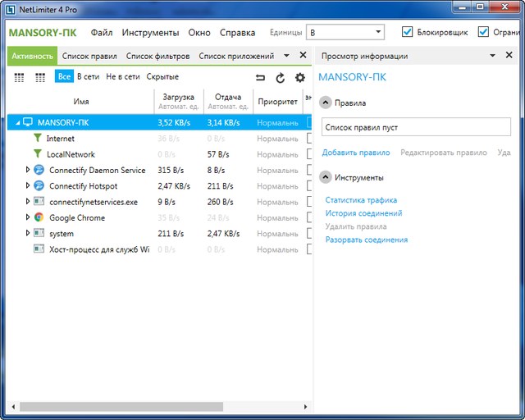Collapse the Правила section
This screenshot has height=420, width=525.
click(x=326, y=103)
